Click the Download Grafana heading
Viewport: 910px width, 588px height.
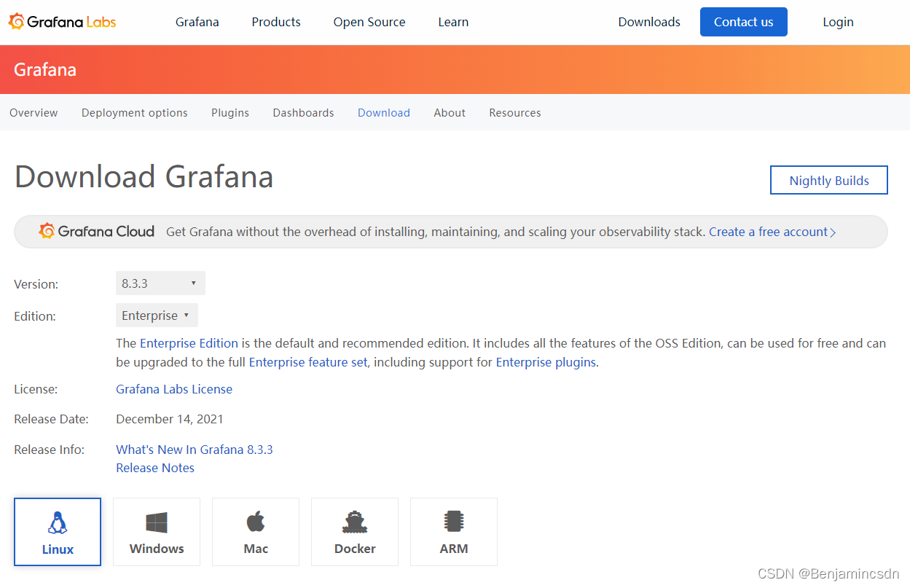click(x=144, y=177)
